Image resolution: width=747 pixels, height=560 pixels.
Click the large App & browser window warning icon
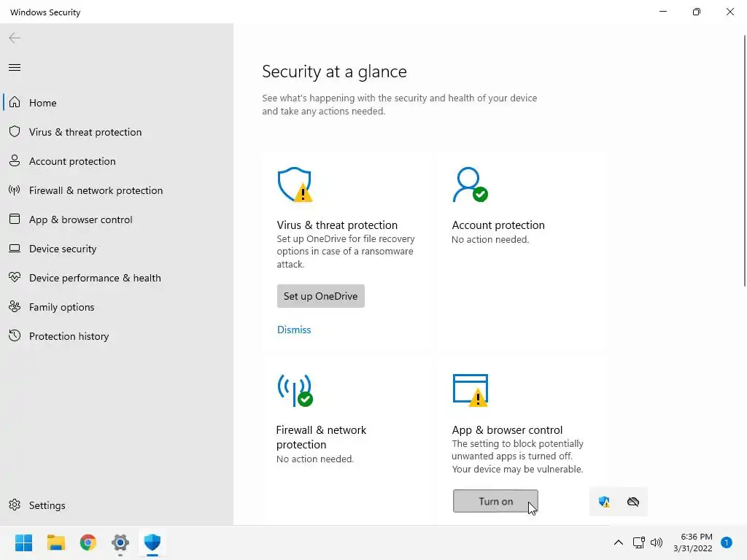point(471,390)
